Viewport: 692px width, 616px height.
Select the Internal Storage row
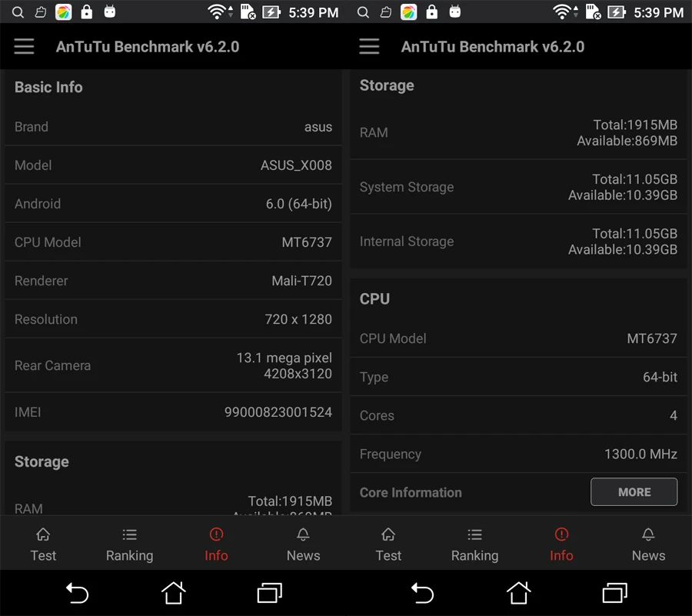518,241
